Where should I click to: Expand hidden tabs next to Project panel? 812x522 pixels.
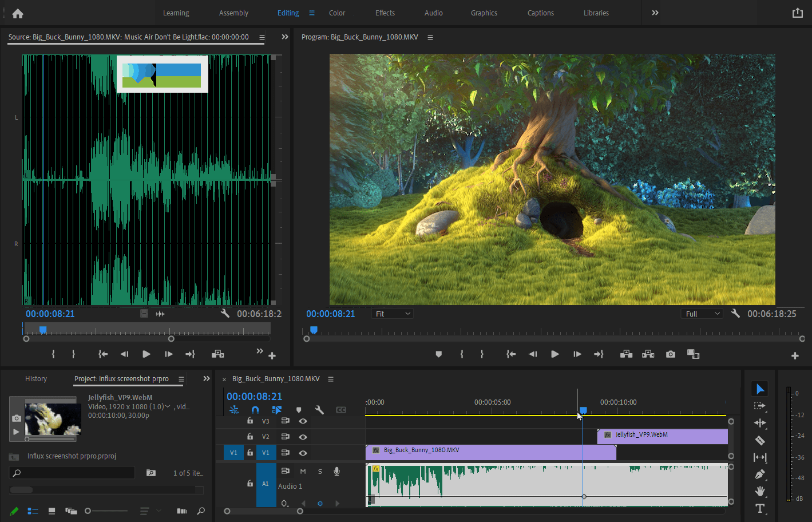(206, 379)
